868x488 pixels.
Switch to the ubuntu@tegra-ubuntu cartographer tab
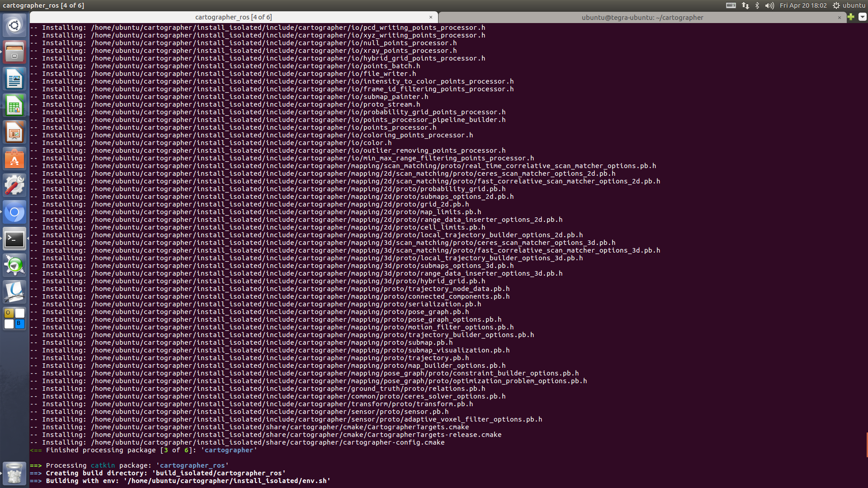tap(642, 18)
